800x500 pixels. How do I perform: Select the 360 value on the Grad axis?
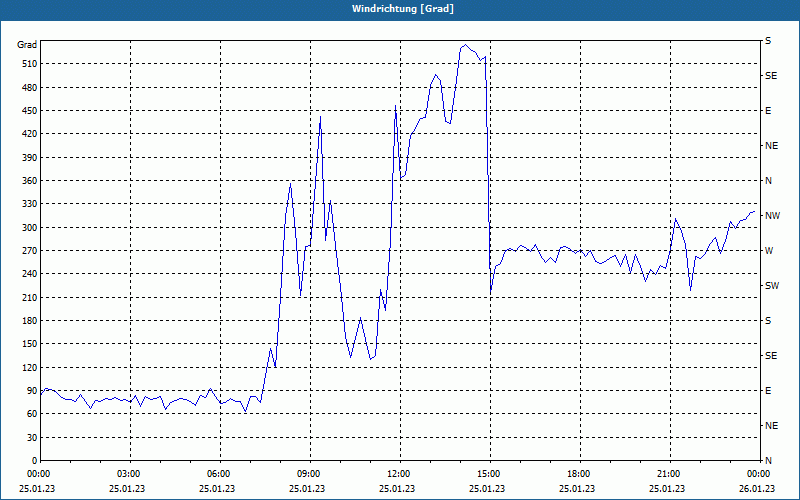[x=29, y=181]
